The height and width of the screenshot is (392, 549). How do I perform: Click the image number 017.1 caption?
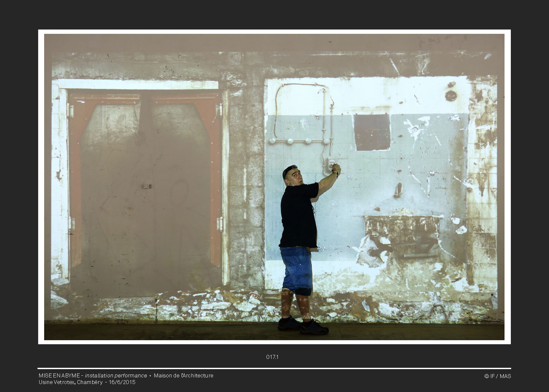[x=272, y=357]
